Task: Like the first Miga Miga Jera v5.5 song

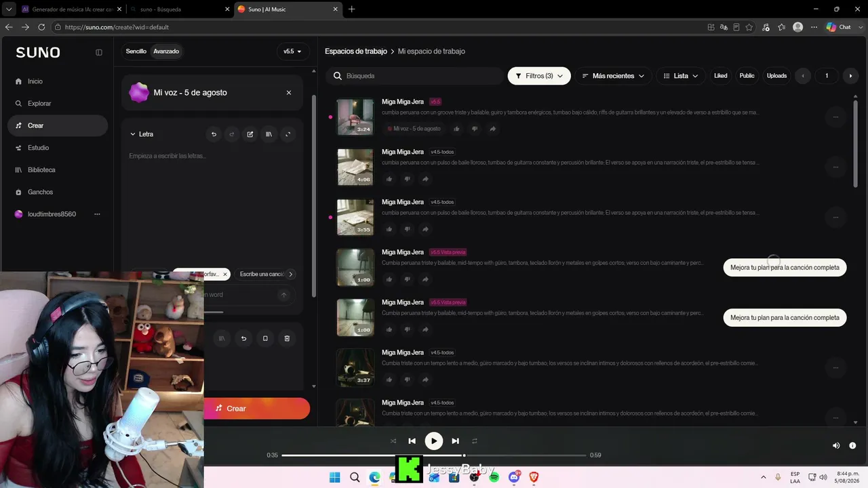Action: click(456, 129)
